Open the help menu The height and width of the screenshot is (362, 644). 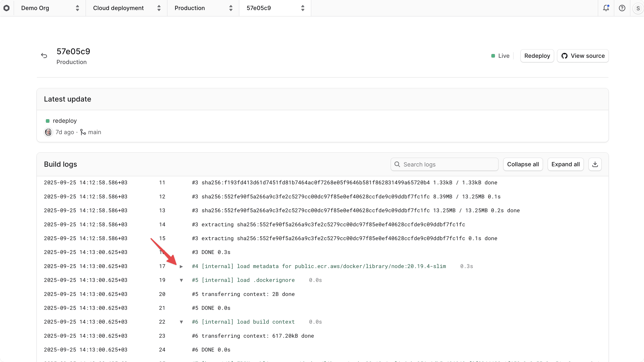click(622, 8)
